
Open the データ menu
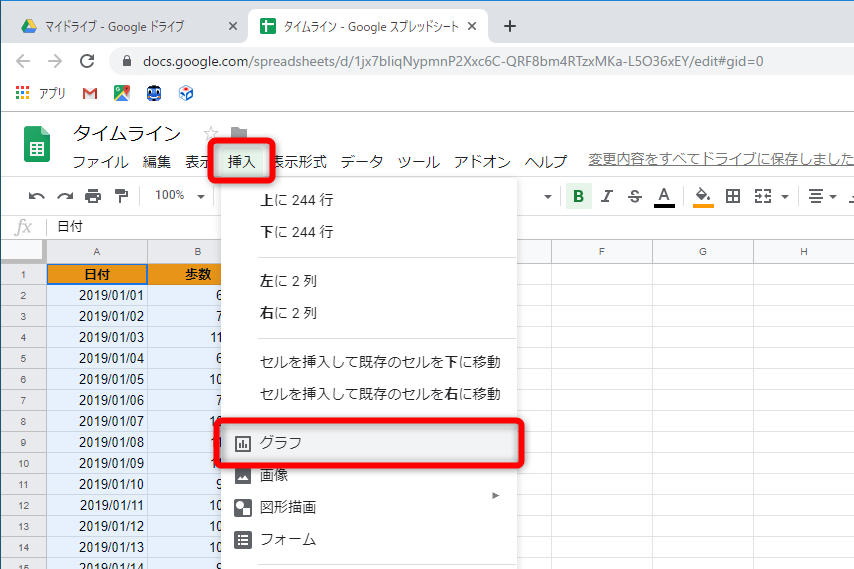pos(362,162)
